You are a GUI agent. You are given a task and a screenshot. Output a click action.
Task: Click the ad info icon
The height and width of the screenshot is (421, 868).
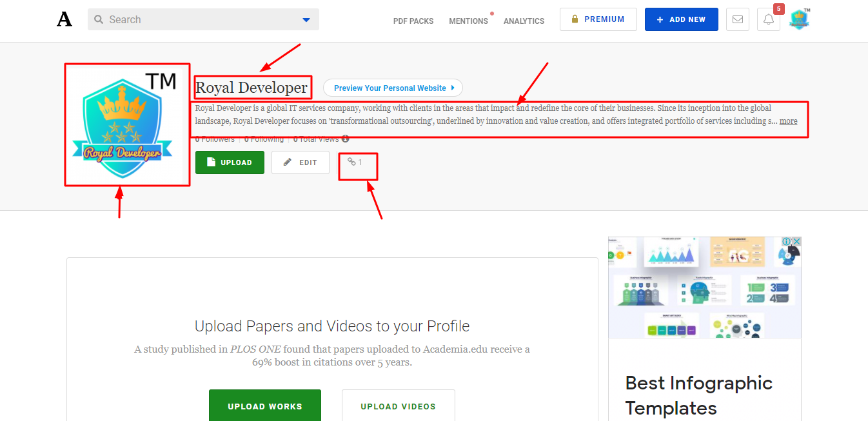(786, 242)
